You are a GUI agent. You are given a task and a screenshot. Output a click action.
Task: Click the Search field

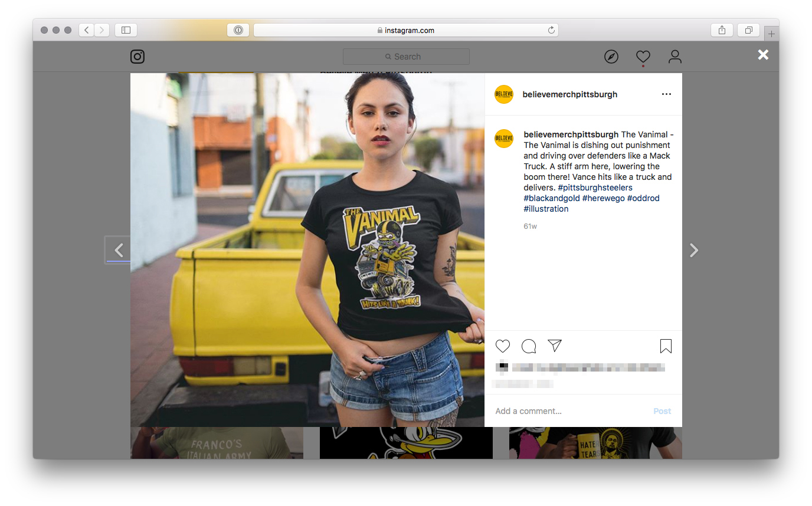point(406,57)
